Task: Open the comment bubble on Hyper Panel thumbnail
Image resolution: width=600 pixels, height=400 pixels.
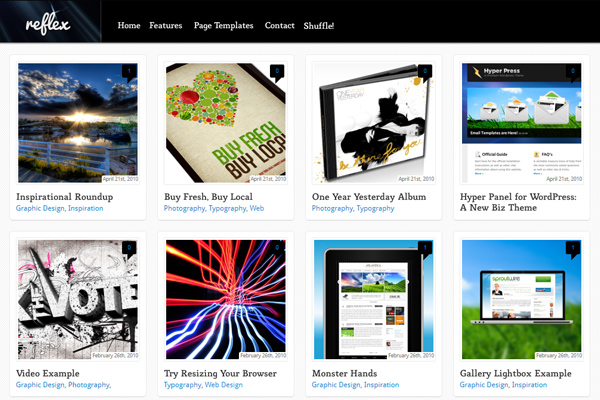Action: (x=573, y=73)
